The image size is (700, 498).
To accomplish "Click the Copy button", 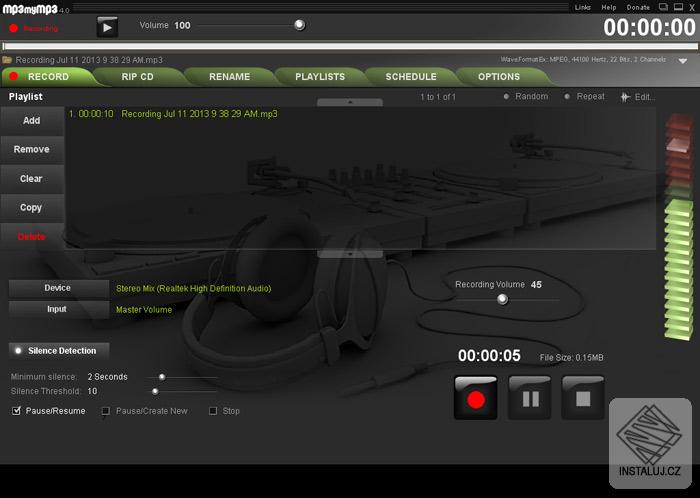I will [x=32, y=208].
